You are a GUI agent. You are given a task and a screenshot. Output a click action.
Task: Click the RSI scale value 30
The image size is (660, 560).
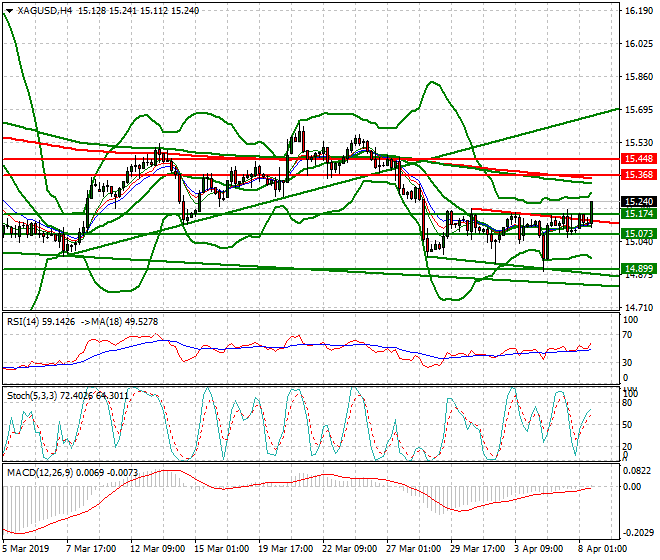click(627, 363)
